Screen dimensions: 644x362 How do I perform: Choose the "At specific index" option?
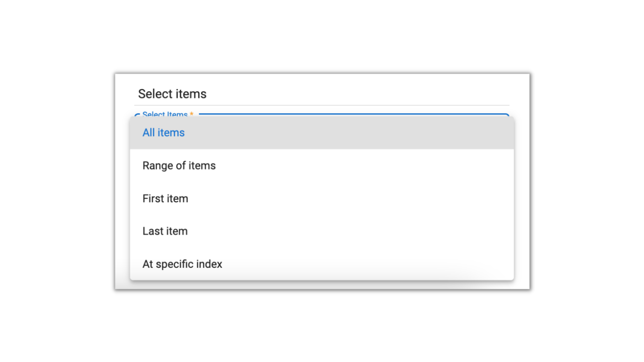pyautogui.click(x=182, y=264)
